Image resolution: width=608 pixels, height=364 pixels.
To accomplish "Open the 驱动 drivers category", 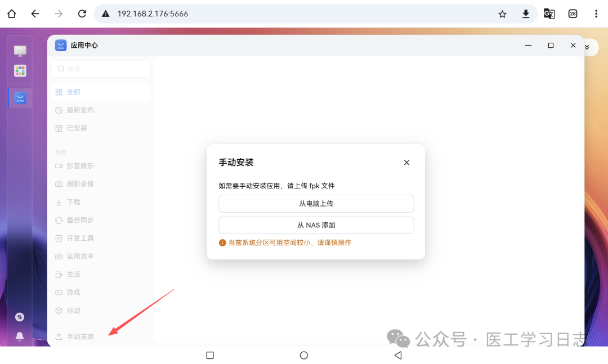I will pos(77,310).
